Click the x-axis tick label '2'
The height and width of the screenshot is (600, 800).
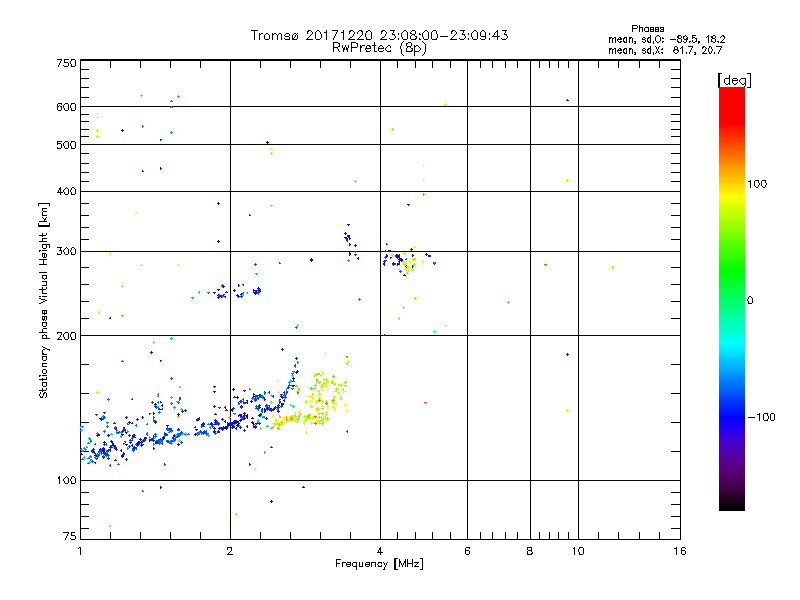click(230, 551)
